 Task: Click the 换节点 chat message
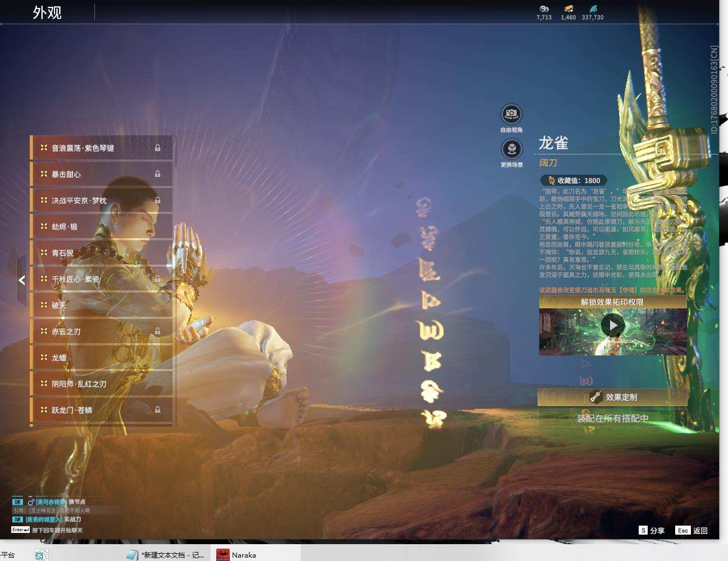tap(77, 501)
